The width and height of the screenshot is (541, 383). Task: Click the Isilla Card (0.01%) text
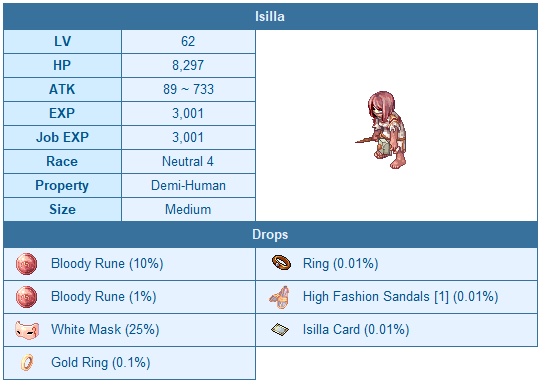tap(356, 330)
